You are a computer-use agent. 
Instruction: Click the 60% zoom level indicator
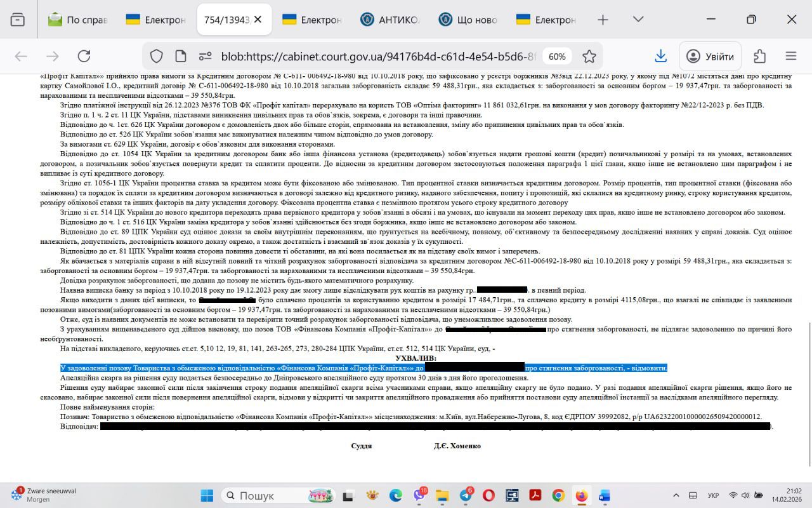click(557, 56)
